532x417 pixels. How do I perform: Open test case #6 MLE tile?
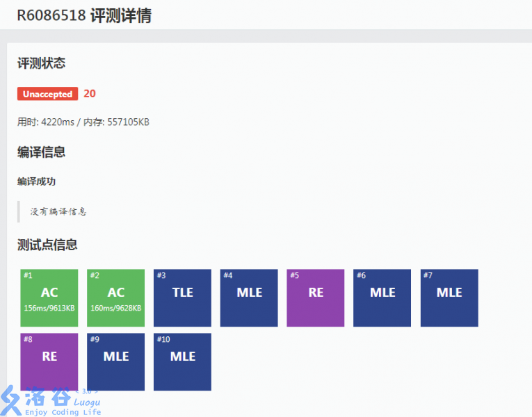click(x=382, y=298)
